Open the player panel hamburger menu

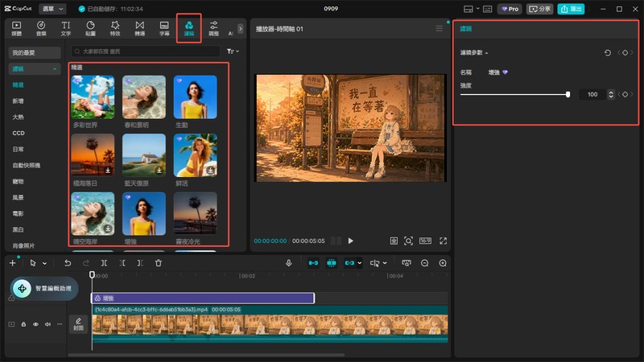[x=439, y=28]
